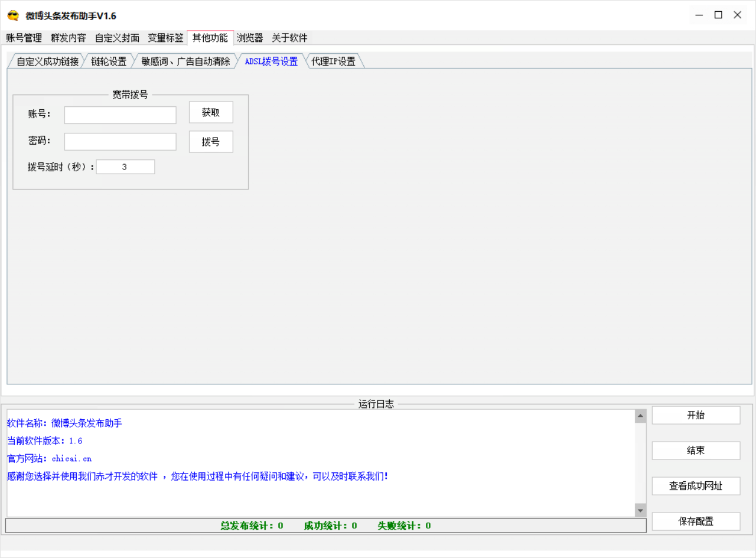
Task: Click the 拨号 button
Action: click(x=211, y=142)
